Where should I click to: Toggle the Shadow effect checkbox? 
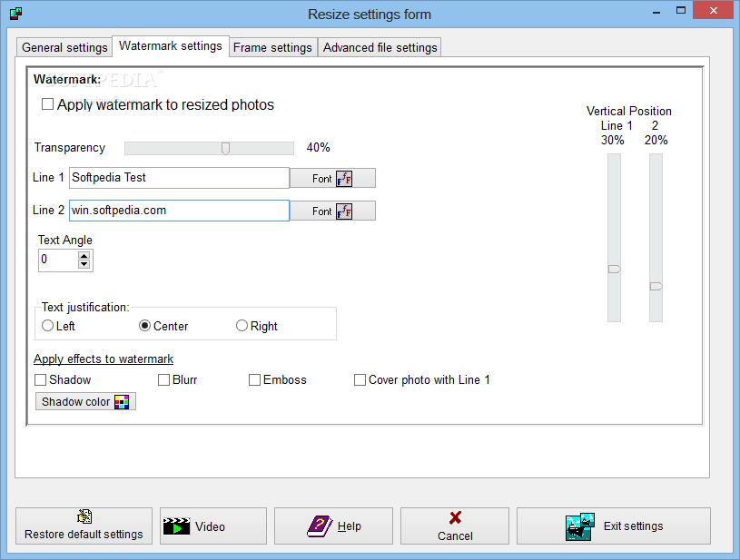(x=41, y=379)
